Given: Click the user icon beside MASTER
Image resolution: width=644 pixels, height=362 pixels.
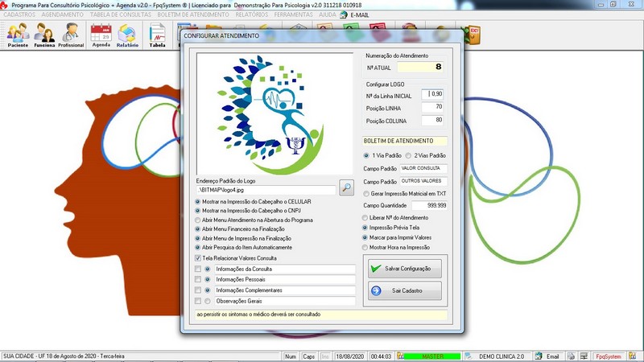Looking at the screenshot, I should click(400, 356).
